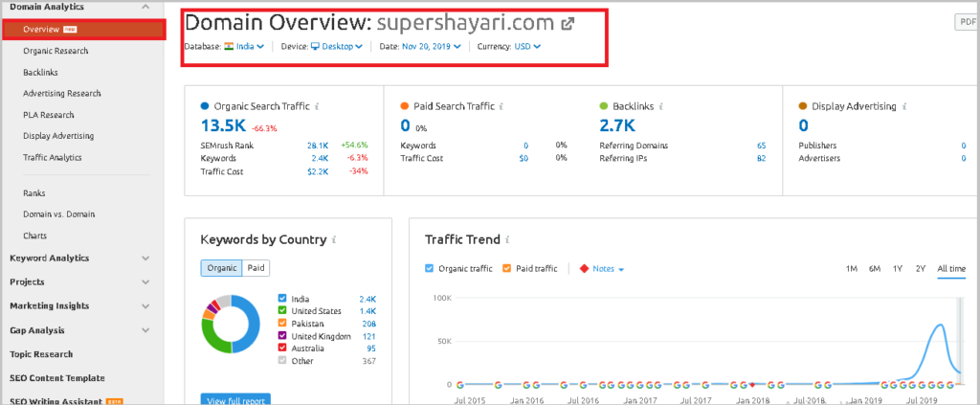
Task: Open Organic Research in sidebar
Action: click(56, 52)
